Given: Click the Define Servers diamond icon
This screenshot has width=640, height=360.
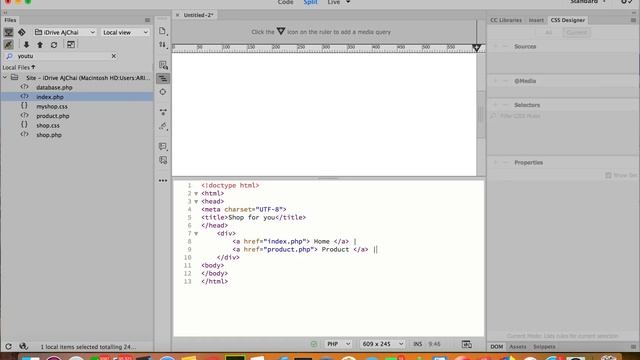Looking at the screenshot, I should (x=22, y=32).
